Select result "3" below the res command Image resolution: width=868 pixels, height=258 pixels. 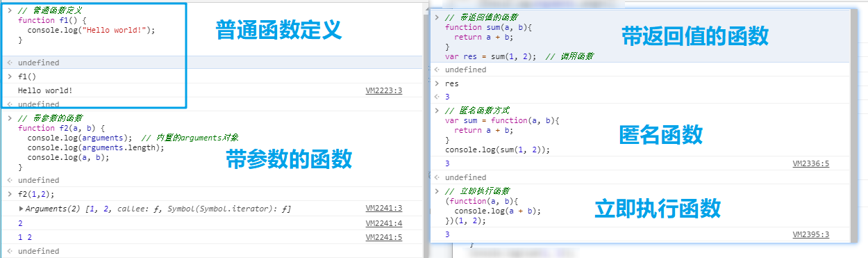[448, 97]
